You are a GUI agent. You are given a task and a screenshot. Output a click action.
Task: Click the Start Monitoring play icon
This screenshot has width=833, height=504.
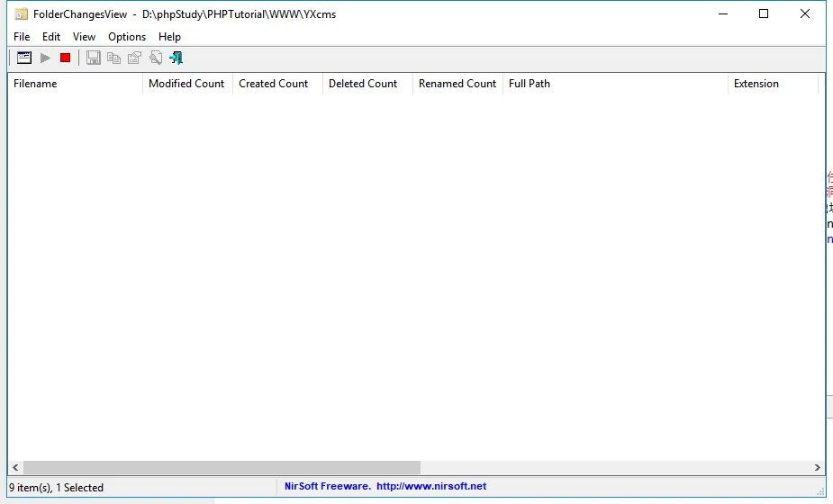pos(45,58)
